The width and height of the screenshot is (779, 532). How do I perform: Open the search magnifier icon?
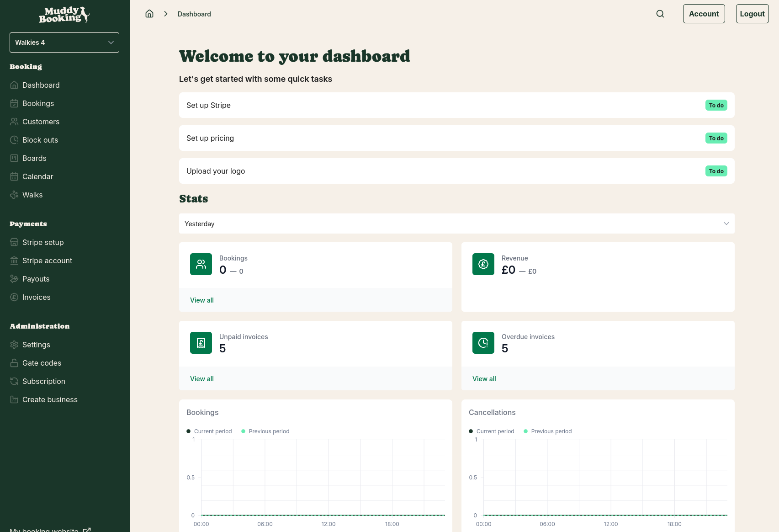[660, 14]
